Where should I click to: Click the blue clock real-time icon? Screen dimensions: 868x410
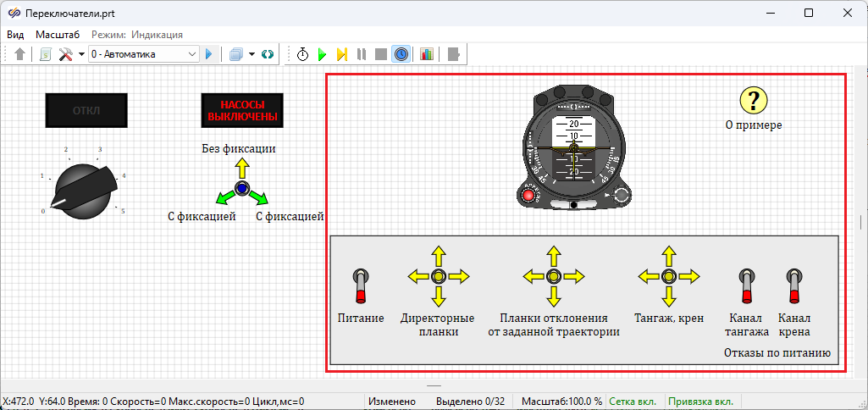401,54
